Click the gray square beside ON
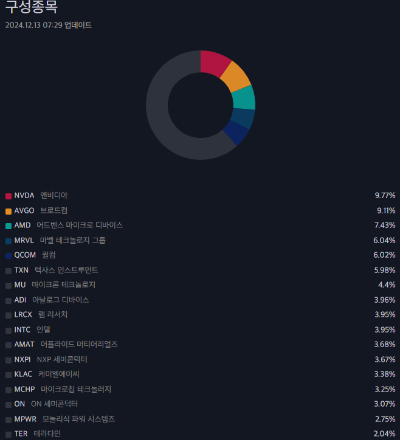400x440 pixels. [x=8, y=405]
